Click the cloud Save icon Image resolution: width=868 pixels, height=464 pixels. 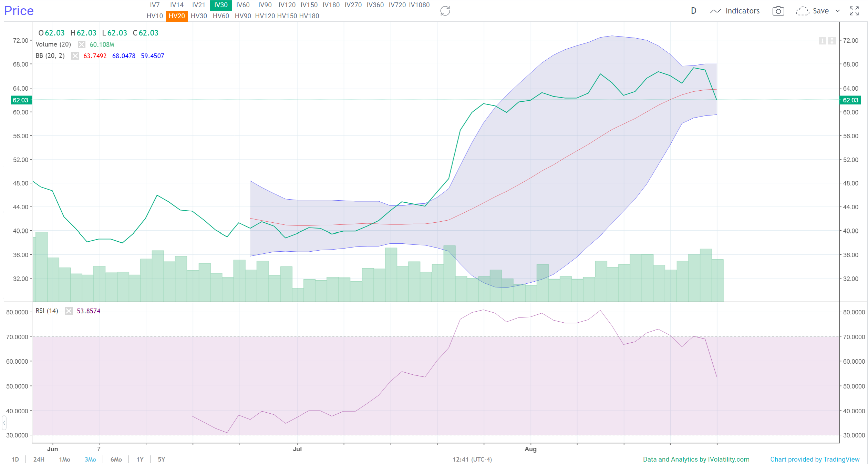point(802,11)
